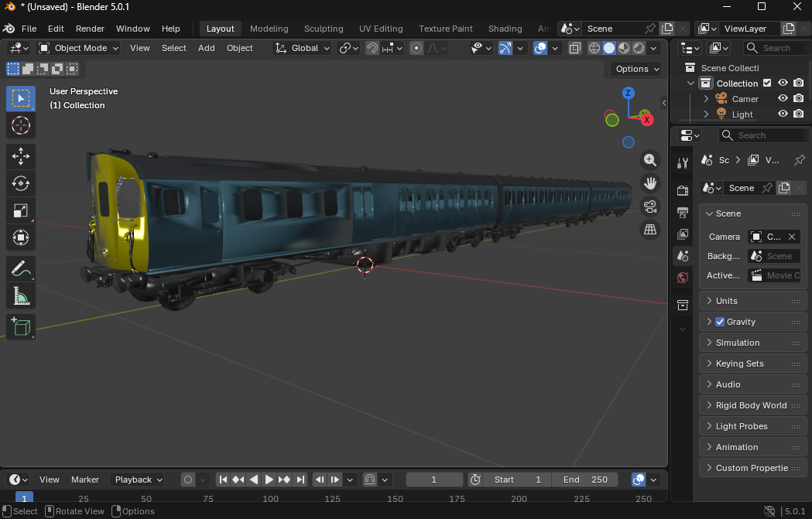Click the Options button above the viewport
The width and height of the screenshot is (812, 519).
click(635, 69)
